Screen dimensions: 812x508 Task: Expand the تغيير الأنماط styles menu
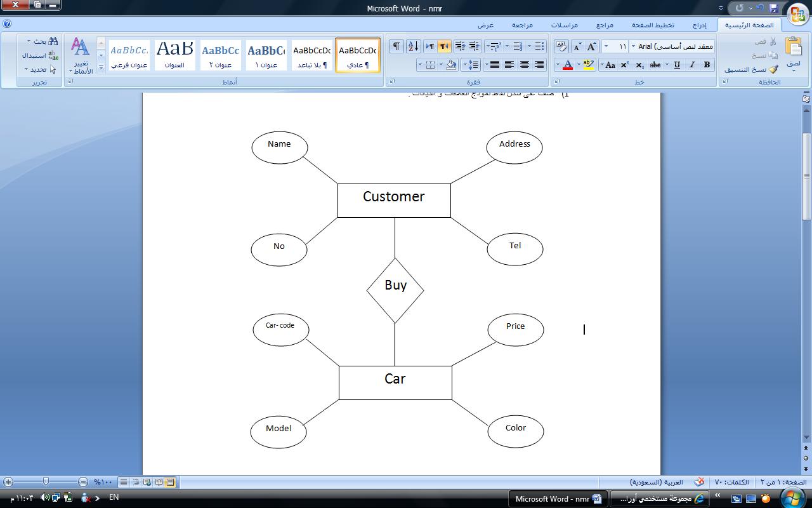[81, 56]
